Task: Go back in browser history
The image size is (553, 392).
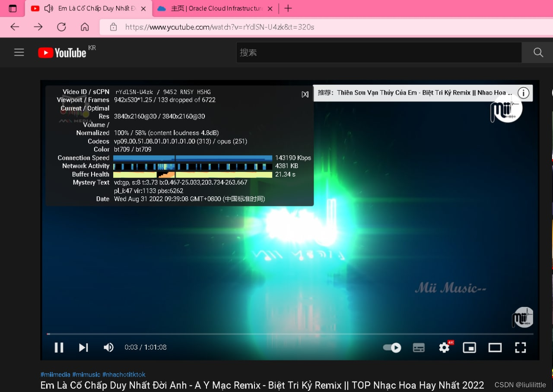Action: tap(15, 27)
